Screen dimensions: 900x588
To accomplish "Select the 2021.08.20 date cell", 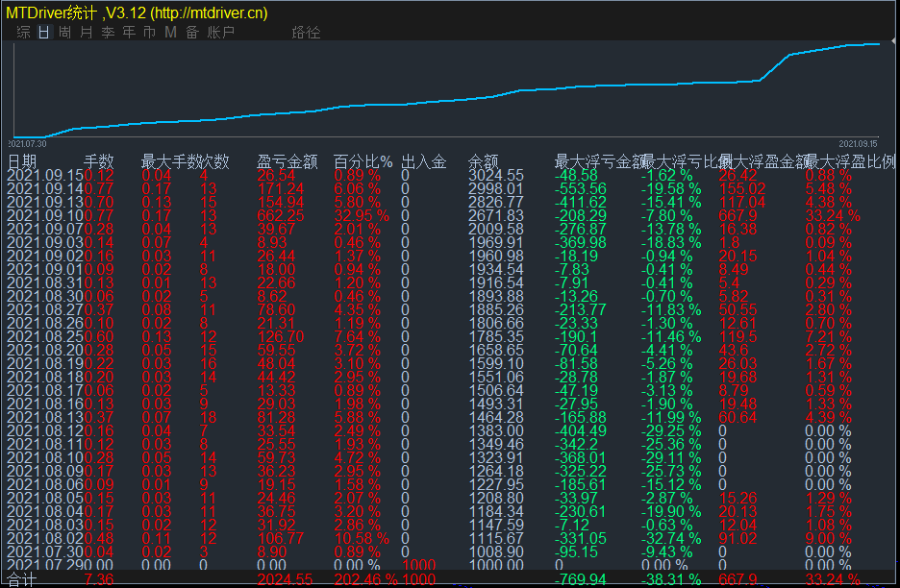I will point(45,350).
